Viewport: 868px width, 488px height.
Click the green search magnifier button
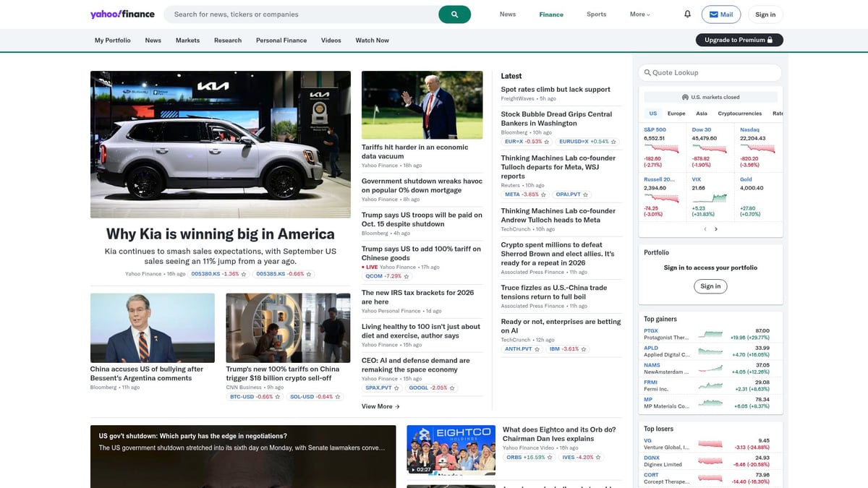454,14
